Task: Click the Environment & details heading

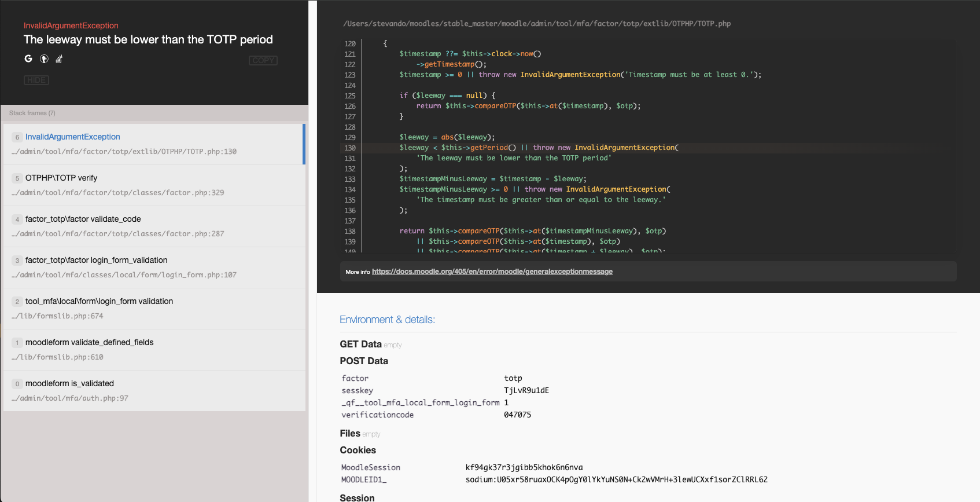Action: (387, 320)
